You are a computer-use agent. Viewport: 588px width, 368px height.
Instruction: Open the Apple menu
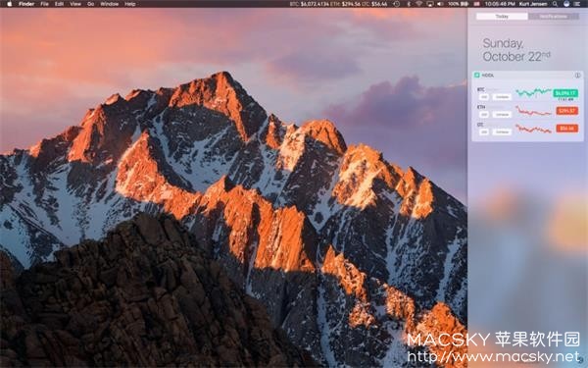pyautogui.click(x=9, y=4)
